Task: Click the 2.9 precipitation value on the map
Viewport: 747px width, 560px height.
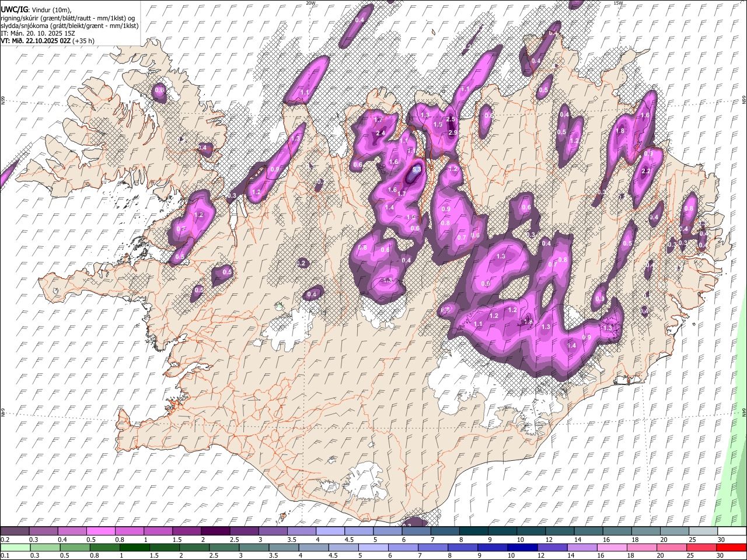Action: 453,132
